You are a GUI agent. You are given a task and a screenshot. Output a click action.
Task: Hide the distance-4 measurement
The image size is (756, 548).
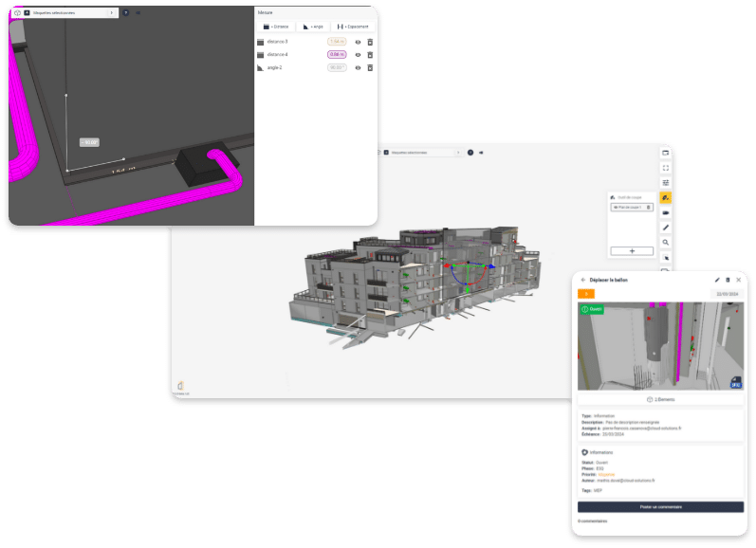359,55
